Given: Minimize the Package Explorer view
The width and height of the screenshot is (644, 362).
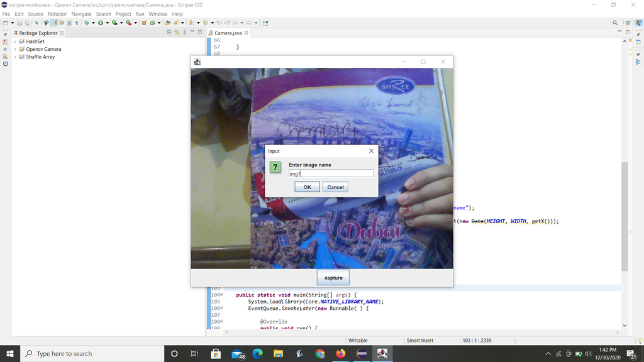Looking at the screenshot, I should click(x=192, y=31).
